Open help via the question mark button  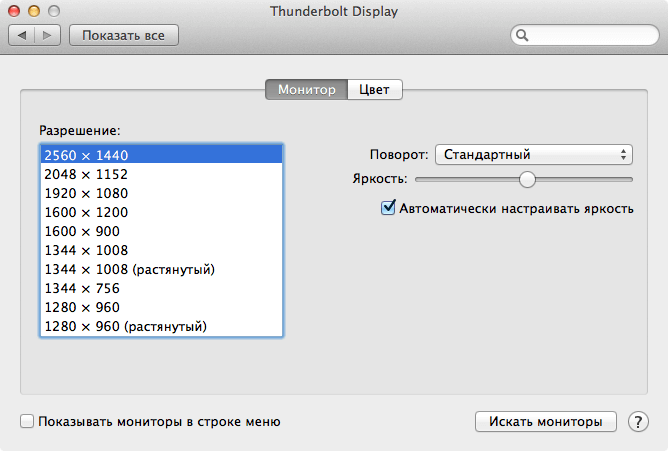(x=638, y=422)
